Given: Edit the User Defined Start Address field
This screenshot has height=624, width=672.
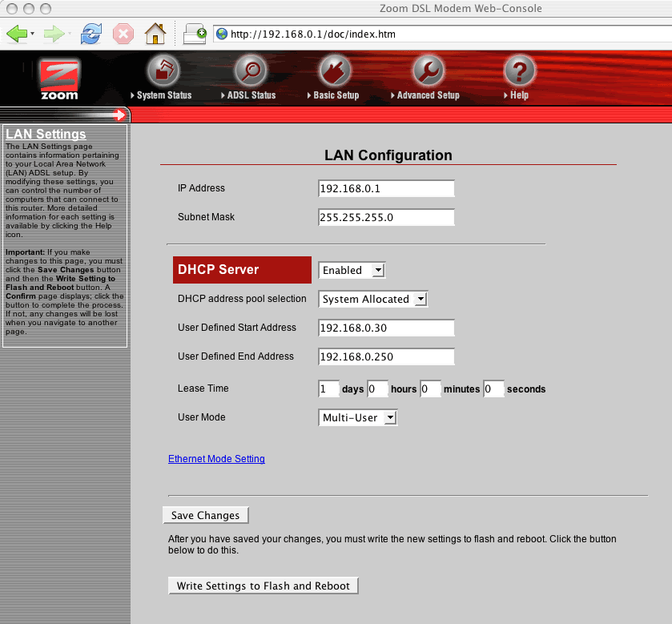Looking at the screenshot, I should click(386, 328).
